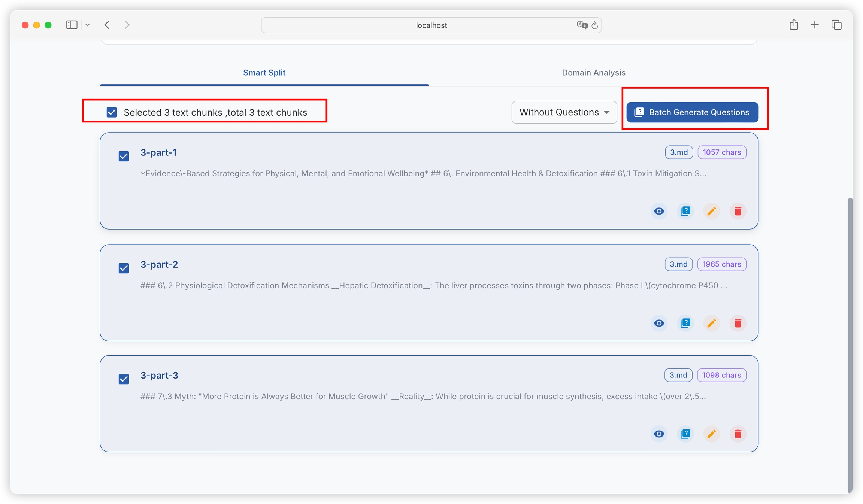This screenshot has height=504, width=863.
Task: Edit chunk 3-part-2 with pencil icon
Action: [711, 323]
